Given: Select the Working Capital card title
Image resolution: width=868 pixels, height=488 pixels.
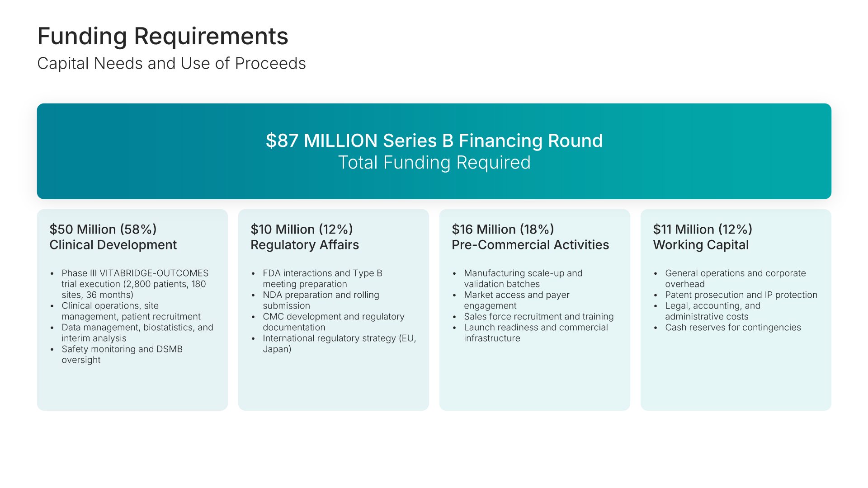Looking at the screenshot, I should (x=701, y=245).
